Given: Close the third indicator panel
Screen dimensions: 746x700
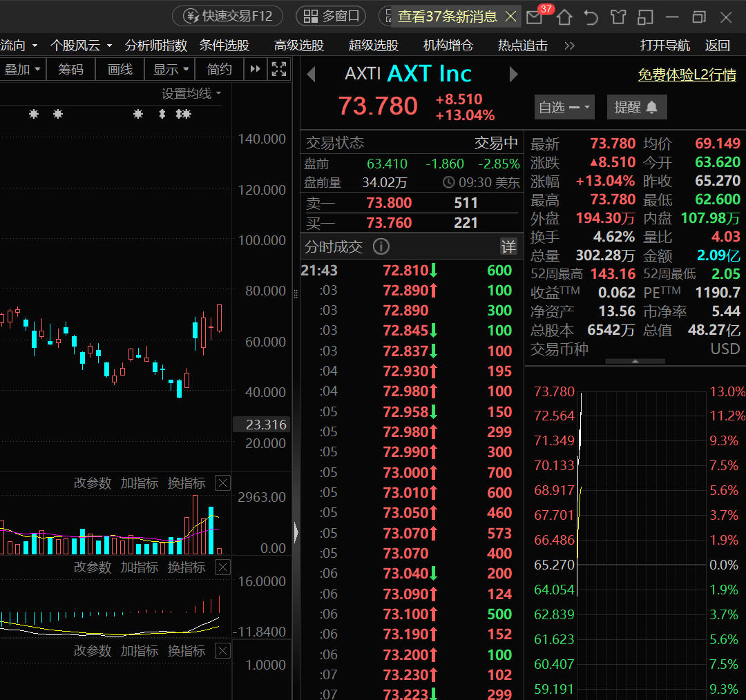Looking at the screenshot, I should click(222, 650).
